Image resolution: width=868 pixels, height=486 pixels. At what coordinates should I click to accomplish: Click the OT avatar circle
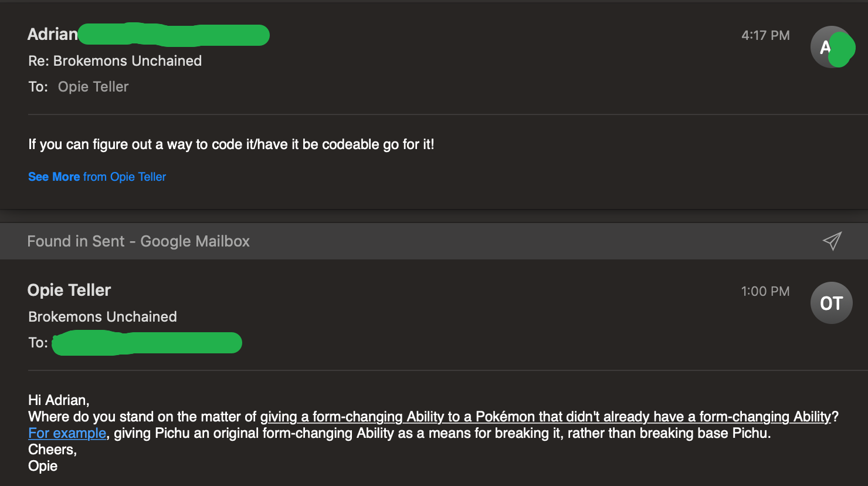click(831, 303)
